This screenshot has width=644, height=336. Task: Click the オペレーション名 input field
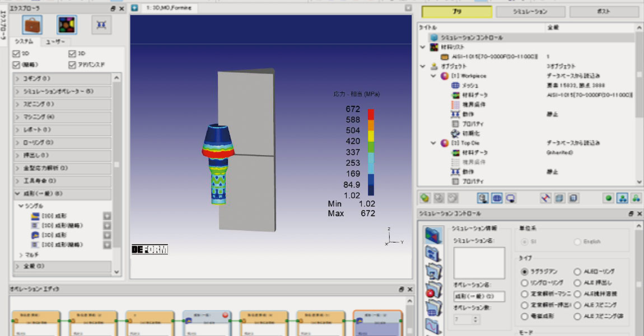click(x=479, y=297)
